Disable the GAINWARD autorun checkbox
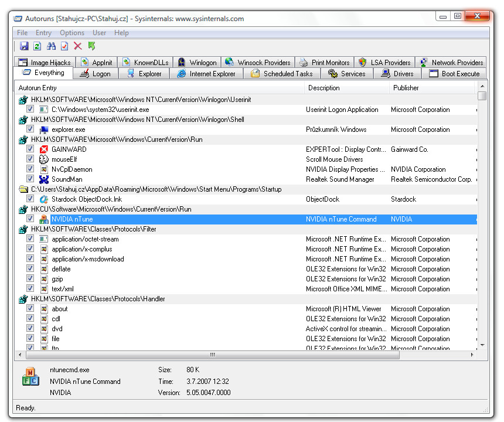The height and width of the screenshot is (422, 504). (x=30, y=149)
